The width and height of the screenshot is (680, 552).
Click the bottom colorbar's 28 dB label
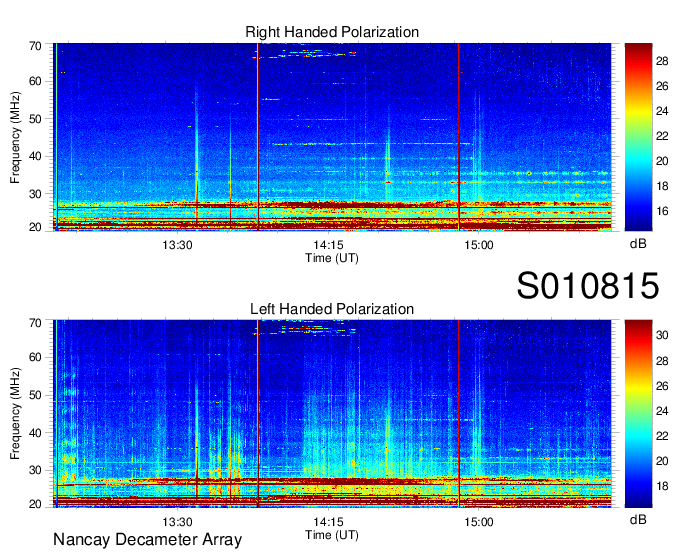[662, 361]
